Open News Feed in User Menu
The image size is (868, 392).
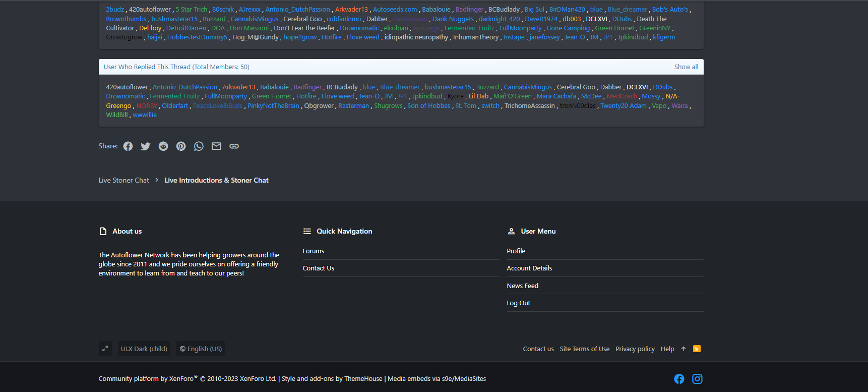[523, 286]
